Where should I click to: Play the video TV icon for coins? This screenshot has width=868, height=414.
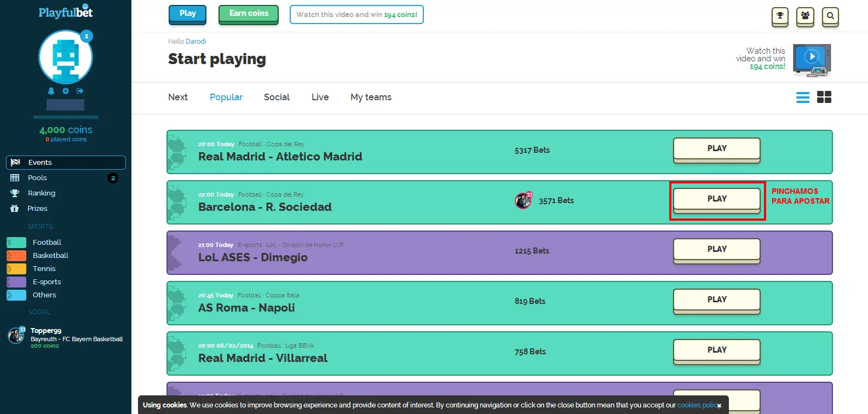pyautogui.click(x=812, y=60)
